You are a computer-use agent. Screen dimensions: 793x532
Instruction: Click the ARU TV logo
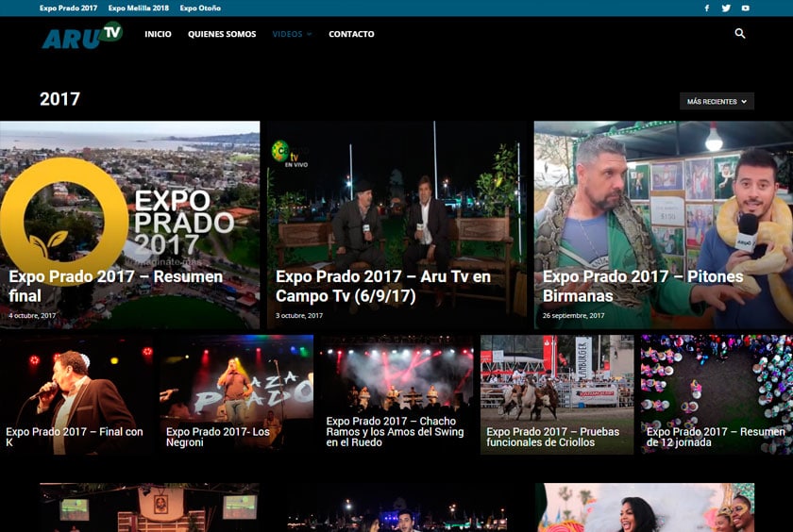82,35
